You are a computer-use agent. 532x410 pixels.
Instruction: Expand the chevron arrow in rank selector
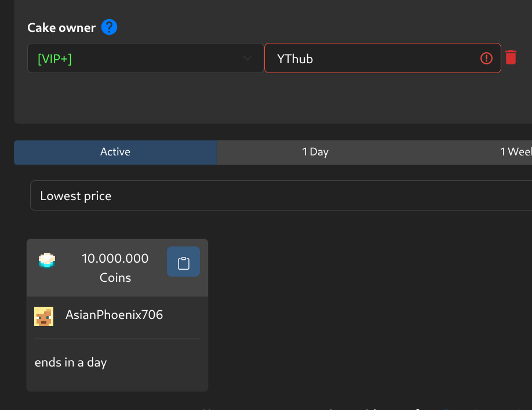(x=247, y=58)
